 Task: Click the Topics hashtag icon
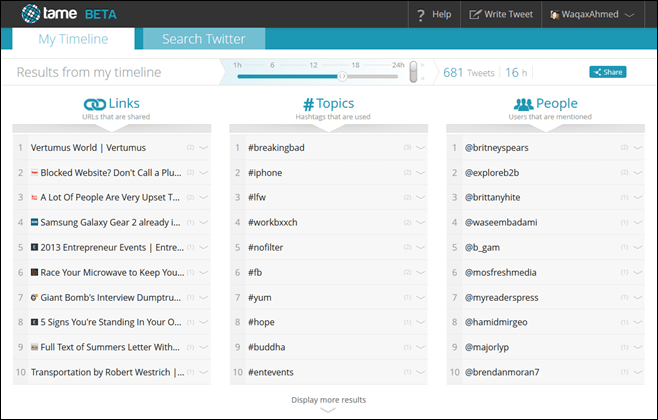click(308, 104)
